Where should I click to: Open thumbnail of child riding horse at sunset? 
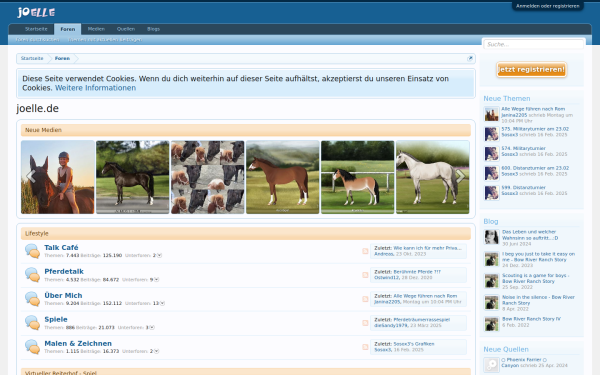coord(57,177)
